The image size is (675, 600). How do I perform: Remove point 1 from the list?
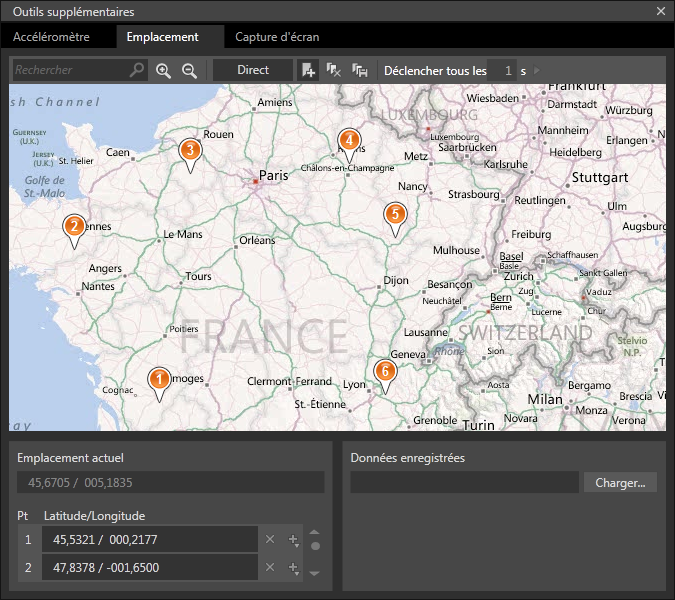[269, 540]
